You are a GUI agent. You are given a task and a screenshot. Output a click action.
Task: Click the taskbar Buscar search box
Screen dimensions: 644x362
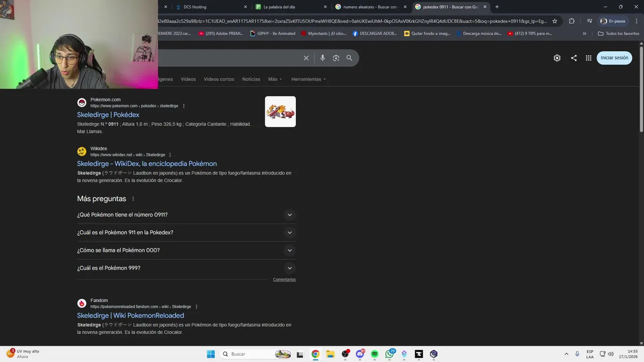click(x=257, y=354)
